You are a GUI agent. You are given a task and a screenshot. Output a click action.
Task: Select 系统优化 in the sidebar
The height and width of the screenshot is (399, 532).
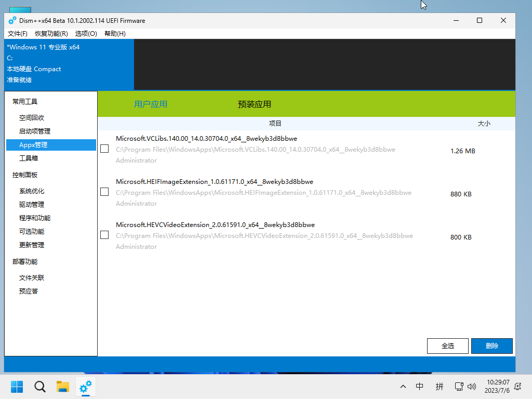click(x=51, y=191)
